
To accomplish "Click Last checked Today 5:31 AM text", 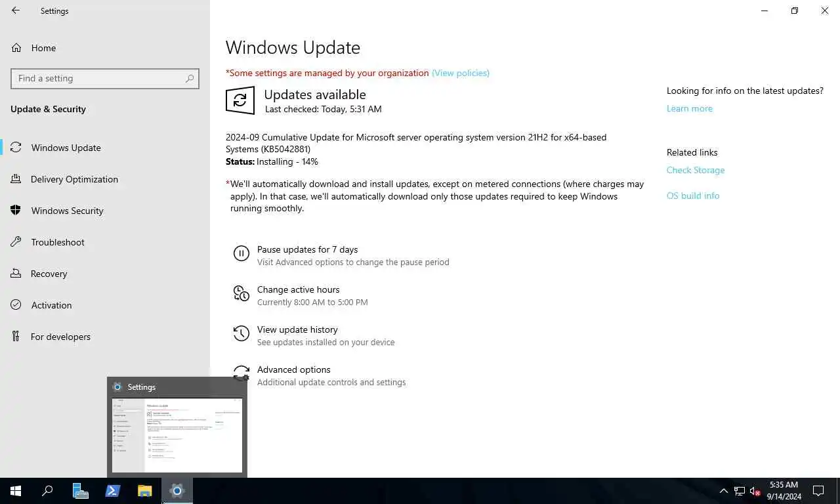I will coord(323,109).
